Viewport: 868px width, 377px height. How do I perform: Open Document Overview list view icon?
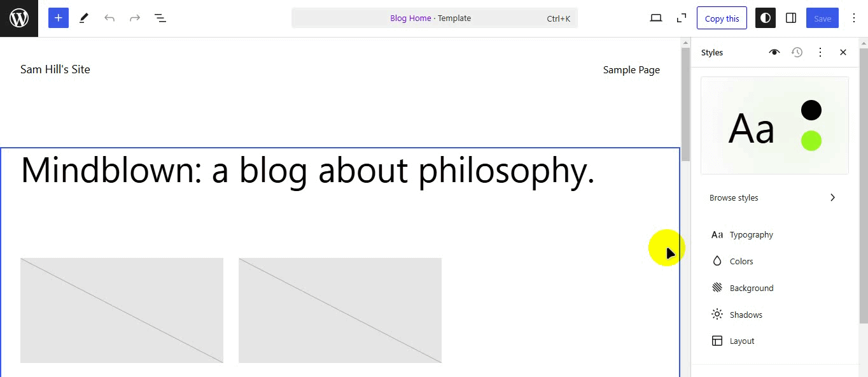(x=160, y=18)
